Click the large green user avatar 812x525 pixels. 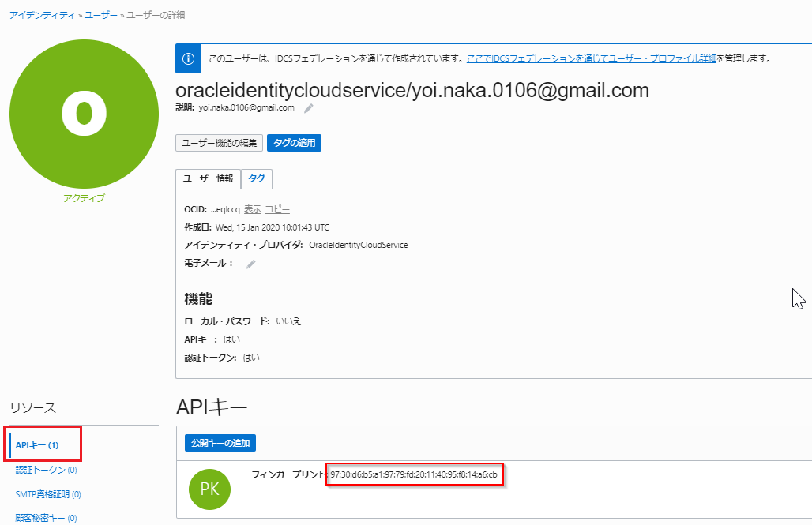(x=84, y=114)
